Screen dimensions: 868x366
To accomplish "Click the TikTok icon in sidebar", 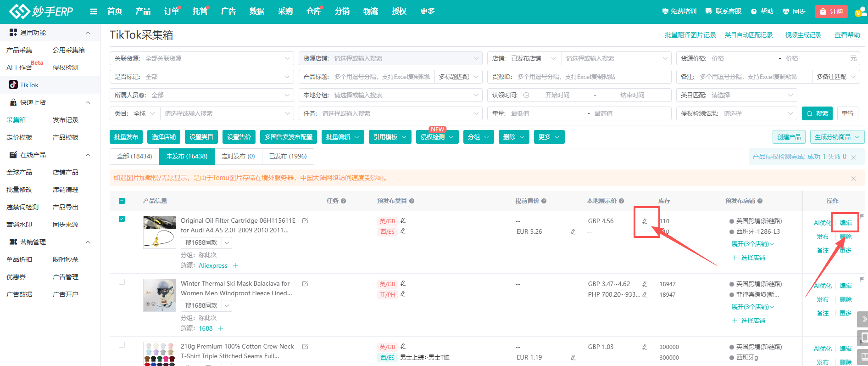I will click(13, 85).
